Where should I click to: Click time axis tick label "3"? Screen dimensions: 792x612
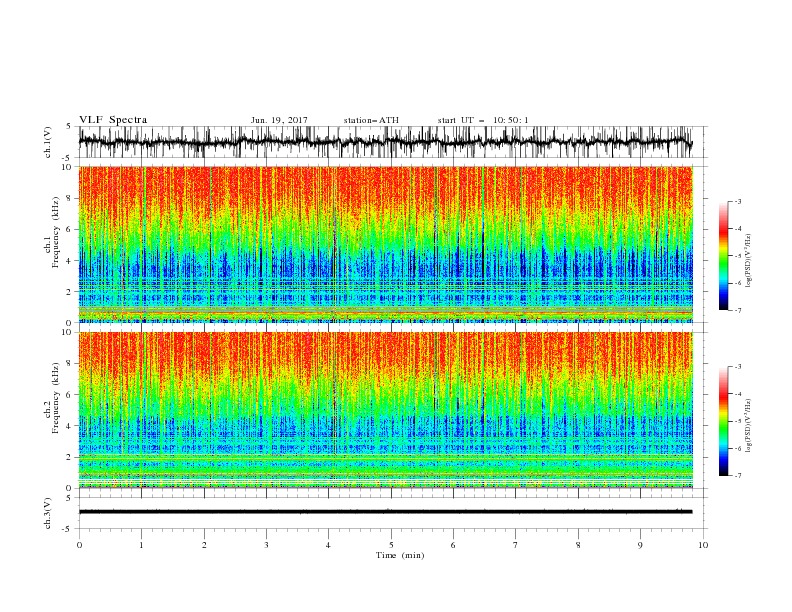[x=266, y=545]
